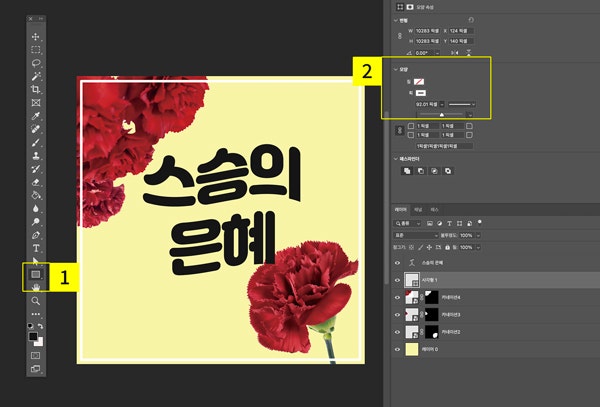Toggle visibility of 레이어 0 layer

click(399, 349)
